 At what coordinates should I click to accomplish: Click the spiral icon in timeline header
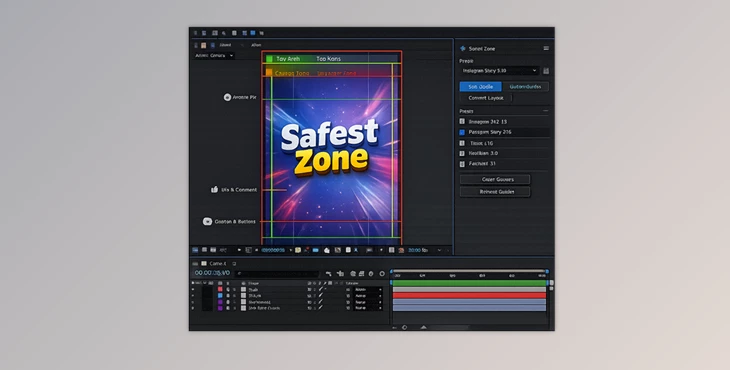(x=371, y=274)
